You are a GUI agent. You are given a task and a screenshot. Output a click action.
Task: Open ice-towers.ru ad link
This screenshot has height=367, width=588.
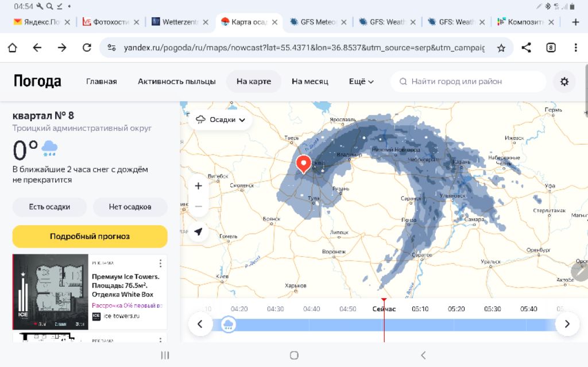[x=121, y=316]
